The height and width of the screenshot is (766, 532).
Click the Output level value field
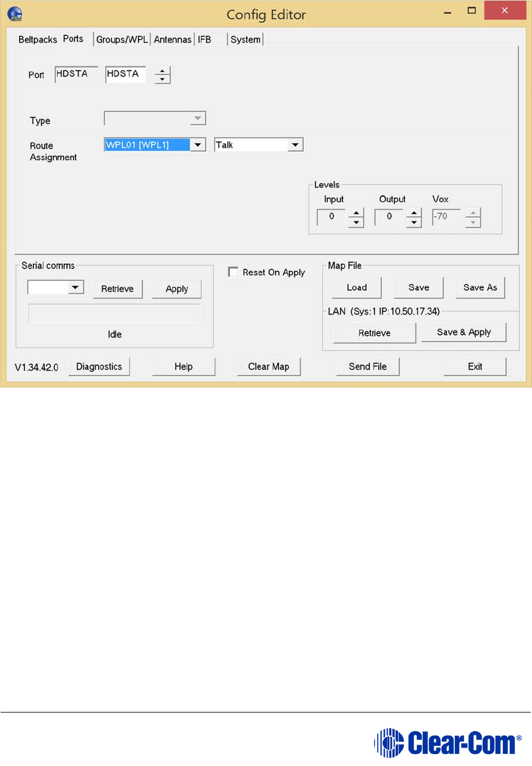coord(389,217)
